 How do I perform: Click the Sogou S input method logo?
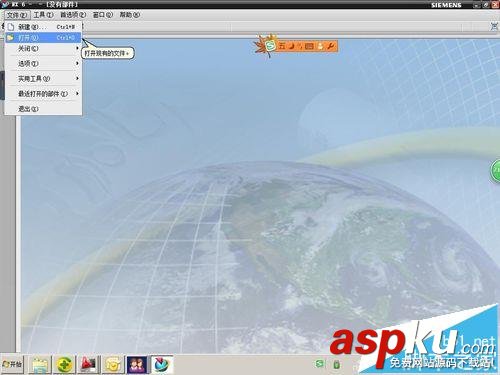coord(271,46)
